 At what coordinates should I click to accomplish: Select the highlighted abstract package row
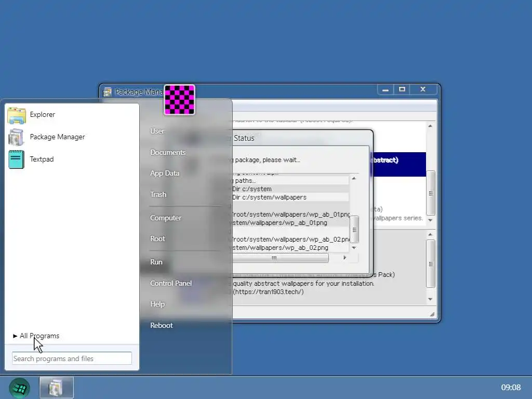click(399, 164)
